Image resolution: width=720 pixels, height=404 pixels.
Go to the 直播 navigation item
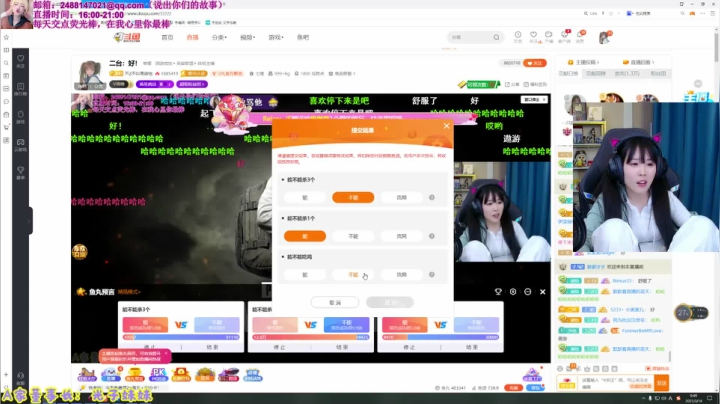pos(192,37)
